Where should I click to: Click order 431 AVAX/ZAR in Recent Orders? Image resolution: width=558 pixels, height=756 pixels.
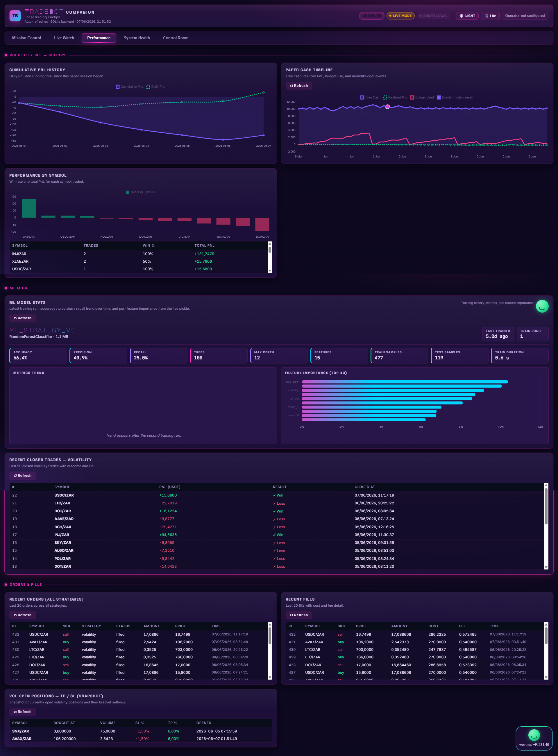[139, 642]
